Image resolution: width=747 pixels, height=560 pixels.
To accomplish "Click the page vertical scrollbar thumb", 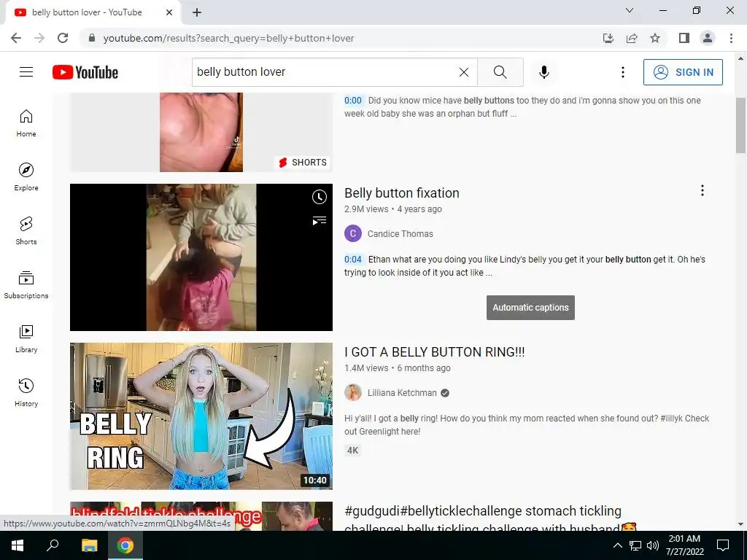I will click(x=740, y=125).
